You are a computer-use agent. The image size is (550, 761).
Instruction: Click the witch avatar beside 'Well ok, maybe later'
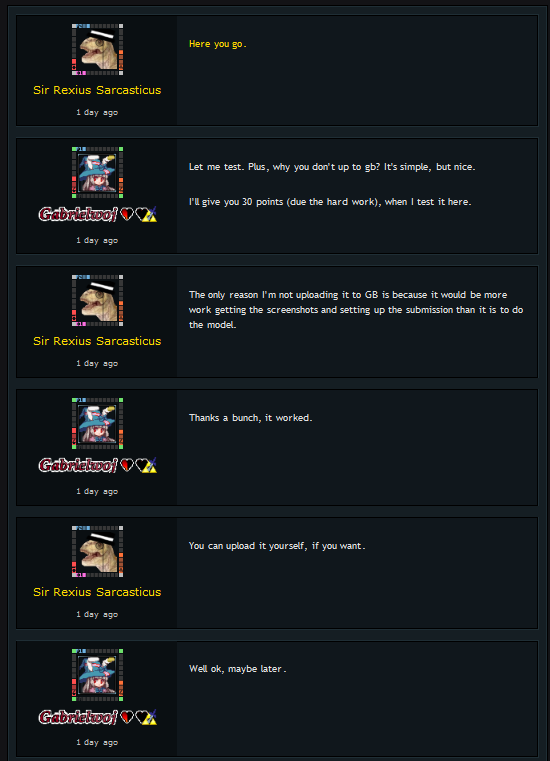click(x=97, y=675)
